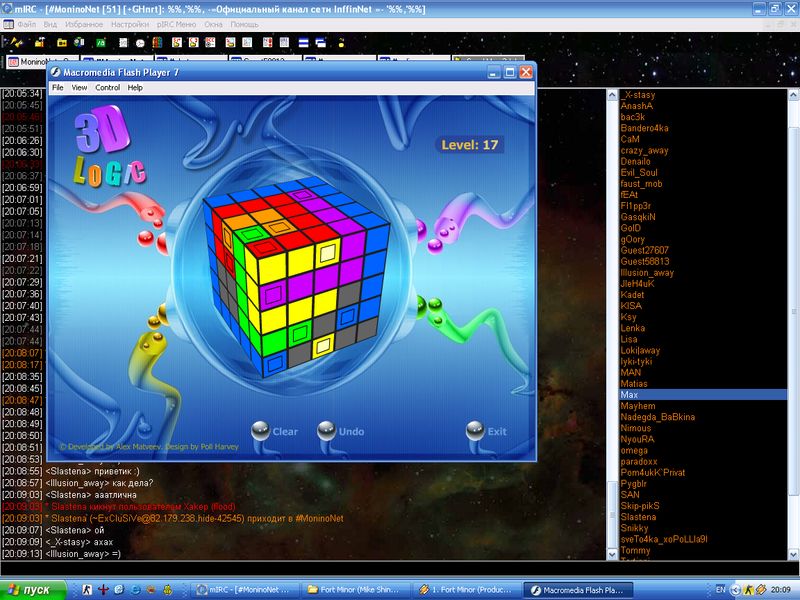Select user Slastena in the nick list

(639, 517)
